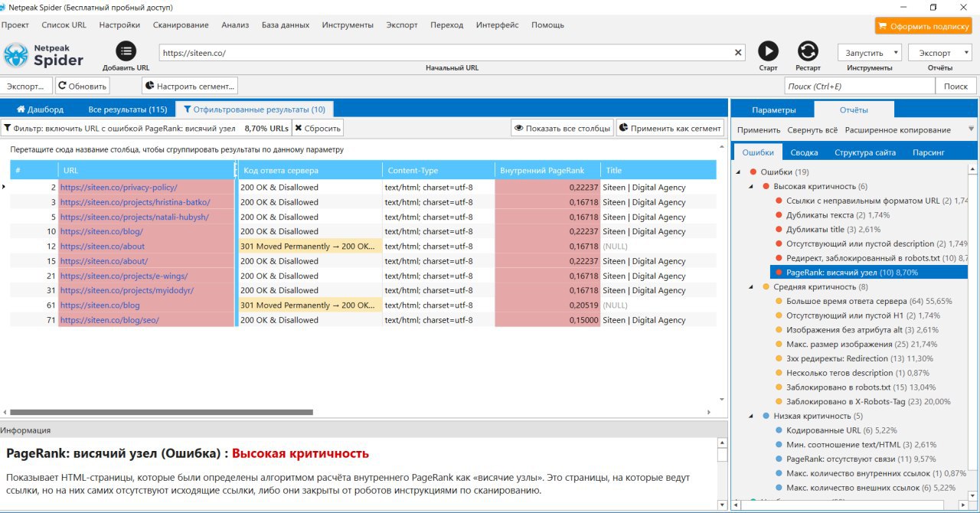
Task: Click the Сбросить filter button
Action: click(317, 128)
